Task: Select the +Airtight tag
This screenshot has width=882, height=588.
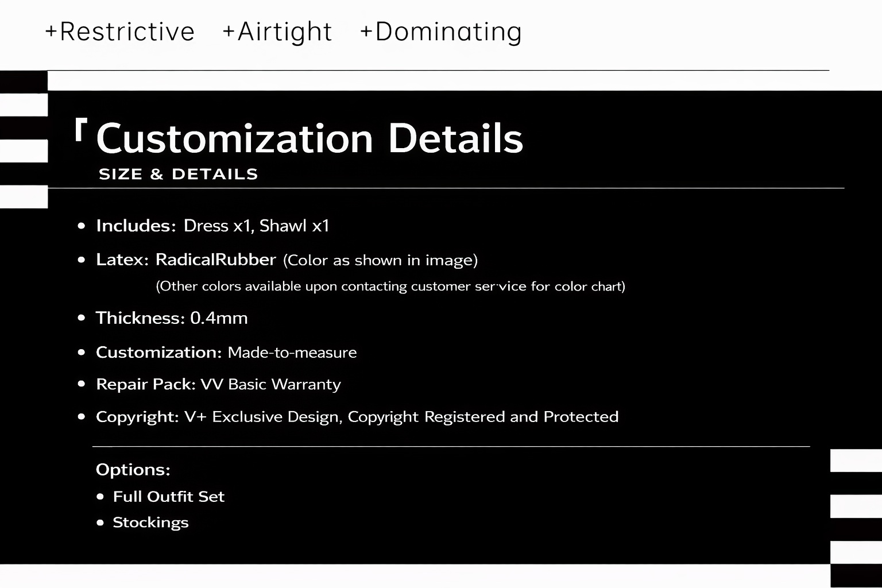Action: [x=277, y=32]
